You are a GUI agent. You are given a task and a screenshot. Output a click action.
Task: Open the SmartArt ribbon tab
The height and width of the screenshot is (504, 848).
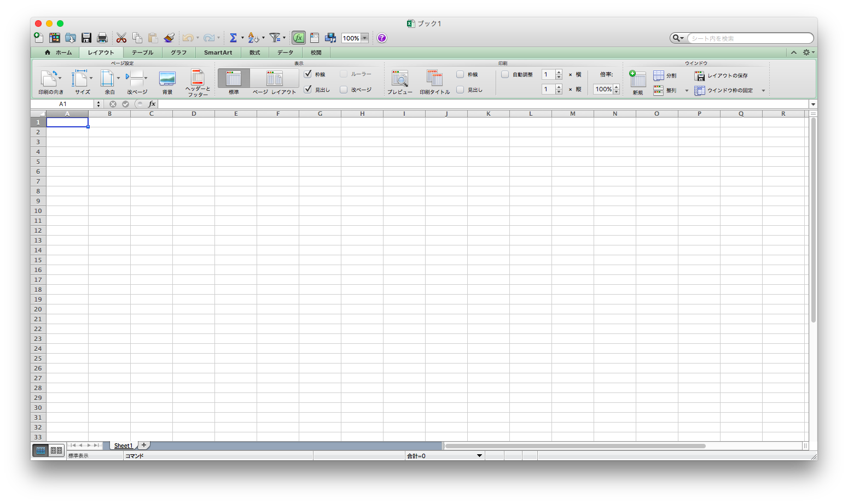[x=218, y=52]
